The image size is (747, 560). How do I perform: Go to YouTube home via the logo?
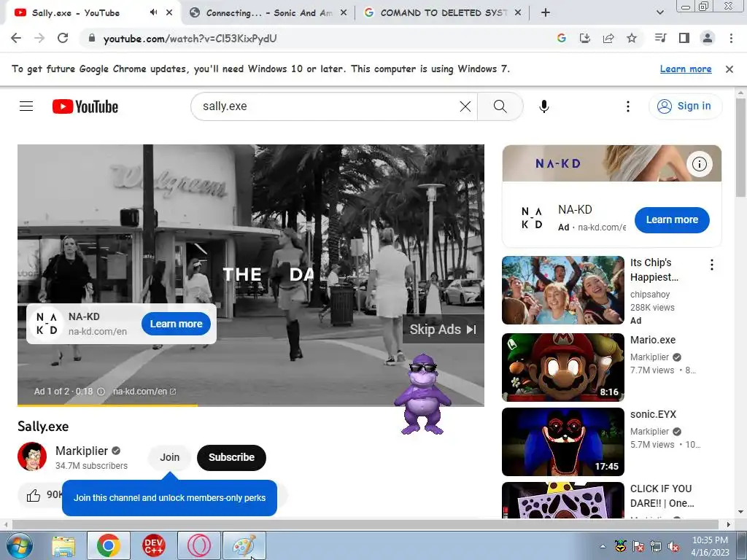(x=85, y=106)
